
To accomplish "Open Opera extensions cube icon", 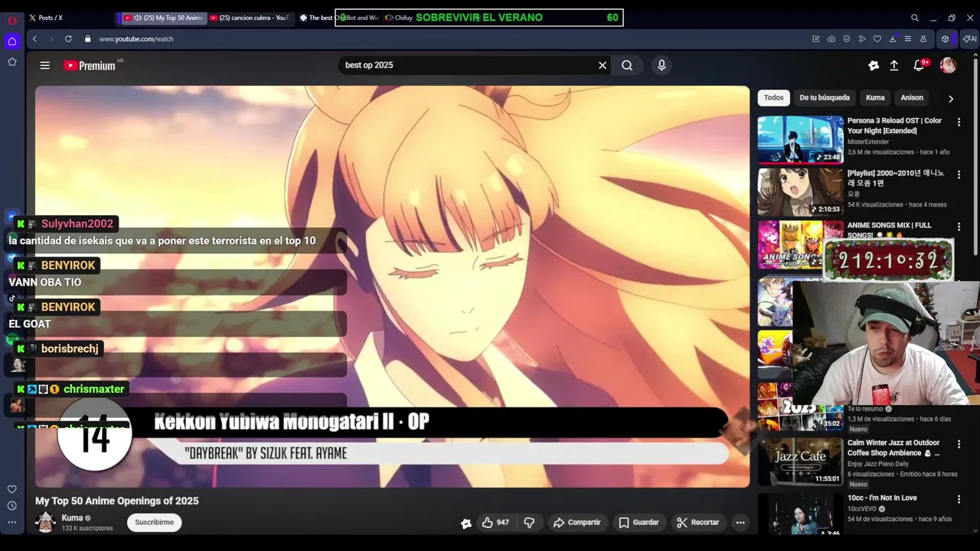I will [946, 39].
